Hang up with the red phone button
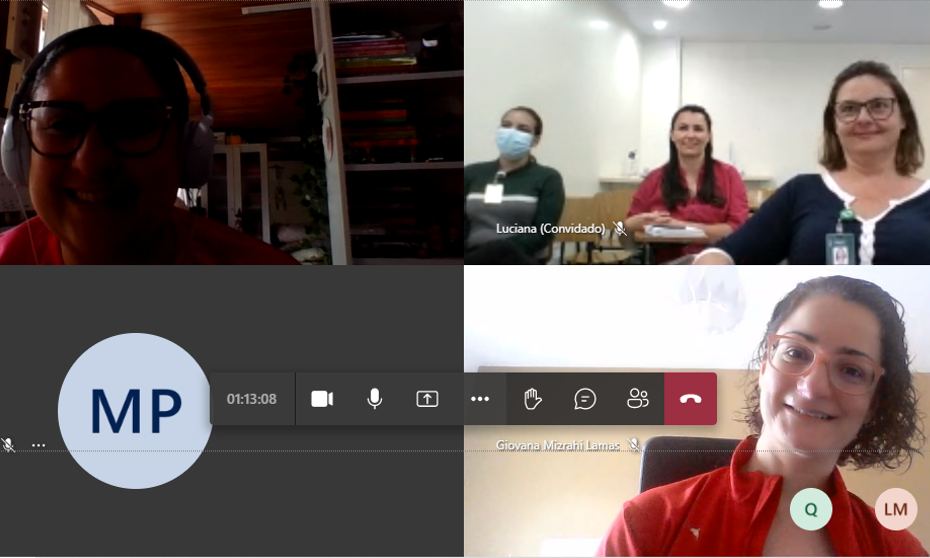 [x=690, y=399]
